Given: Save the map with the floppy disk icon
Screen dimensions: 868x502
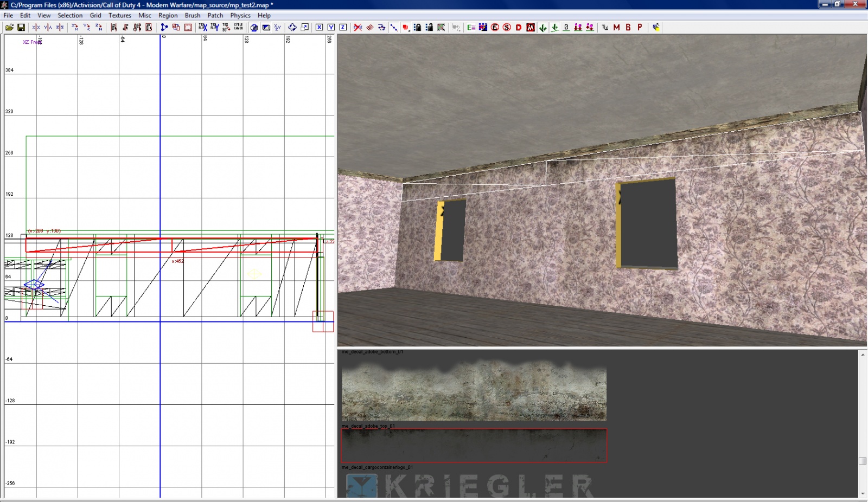Looking at the screenshot, I should [x=21, y=28].
